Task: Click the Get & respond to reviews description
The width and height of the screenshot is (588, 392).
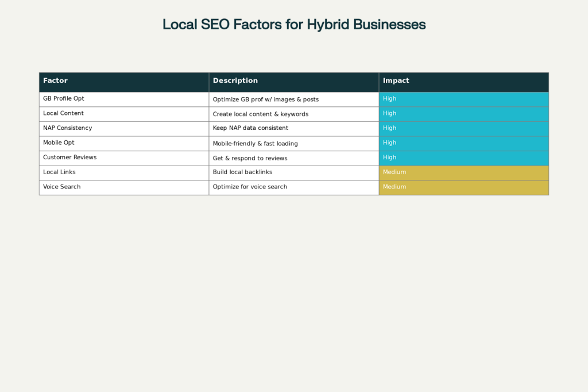Action: coord(249,157)
